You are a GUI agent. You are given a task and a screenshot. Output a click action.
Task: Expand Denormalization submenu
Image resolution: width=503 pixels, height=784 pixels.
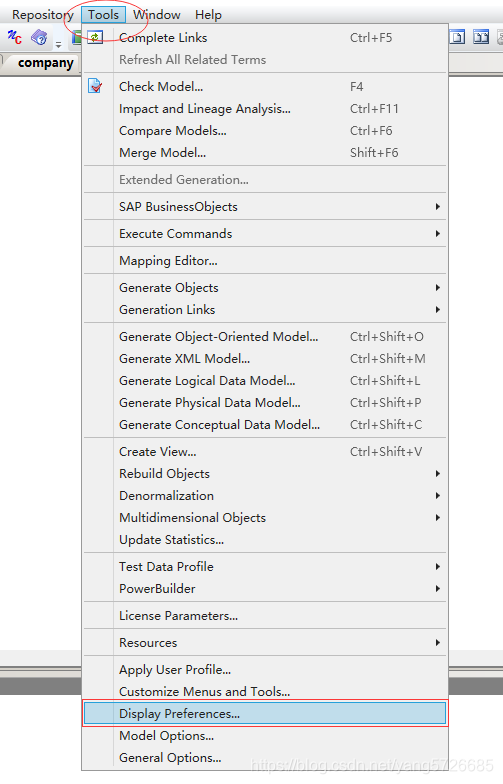click(x=265, y=496)
